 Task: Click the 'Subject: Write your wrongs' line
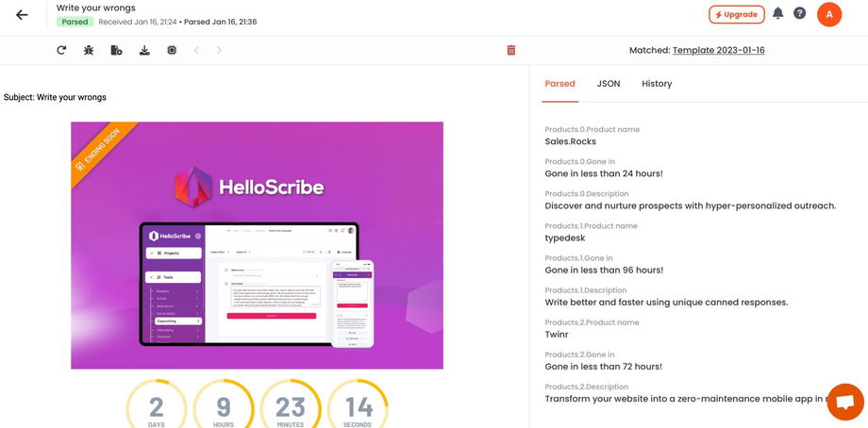55,97
